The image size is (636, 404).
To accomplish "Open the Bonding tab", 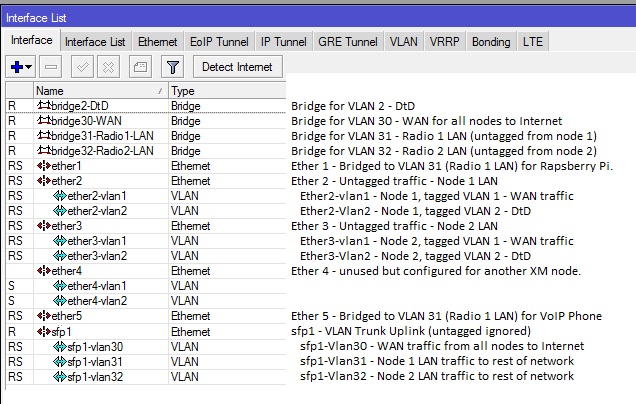I will pos(490,41).
